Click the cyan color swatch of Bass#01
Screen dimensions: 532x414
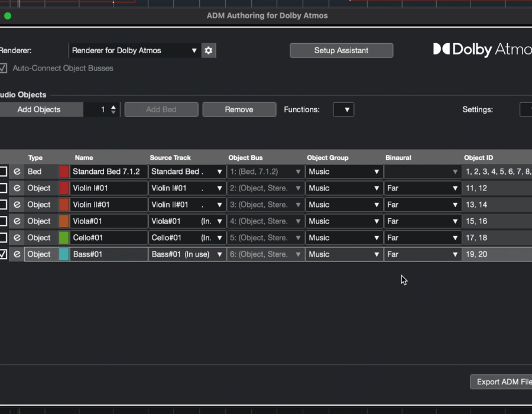(x=64, y=254)
